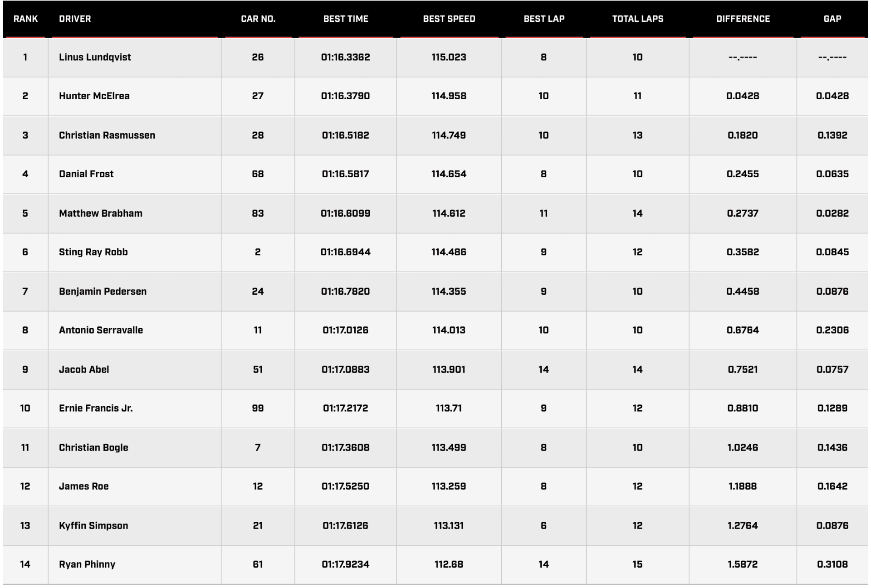Click Antonio Serravalle's best speed 114.013
This screenshot has width=871, height=588.
pos(449,330)
